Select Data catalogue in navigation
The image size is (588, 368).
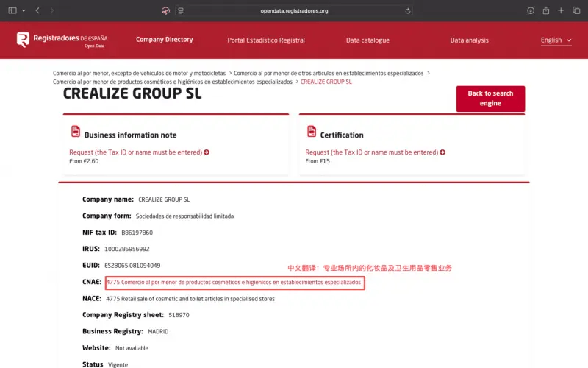(367, 40)
